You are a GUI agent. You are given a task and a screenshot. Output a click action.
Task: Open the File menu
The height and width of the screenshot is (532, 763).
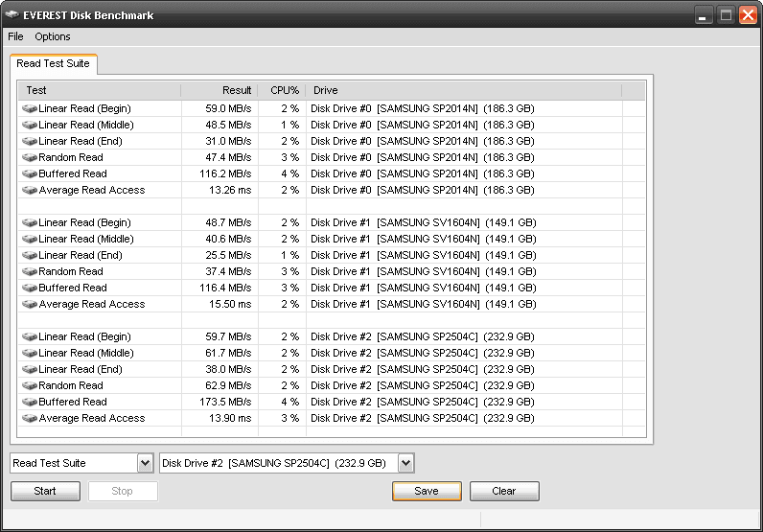click(15, 36)
